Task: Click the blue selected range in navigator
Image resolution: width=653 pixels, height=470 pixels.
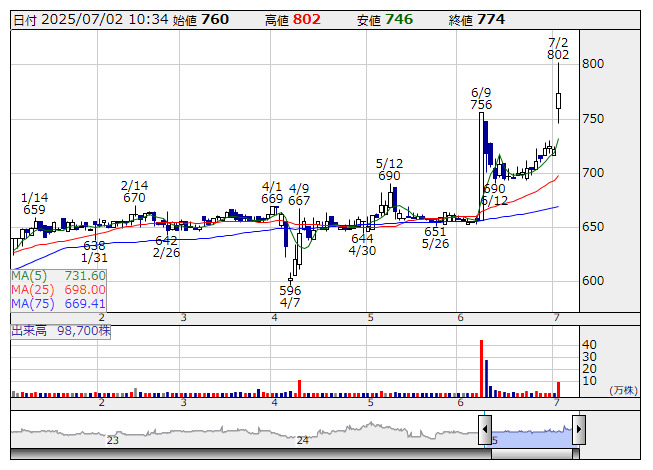Action: tap(531, 432)
